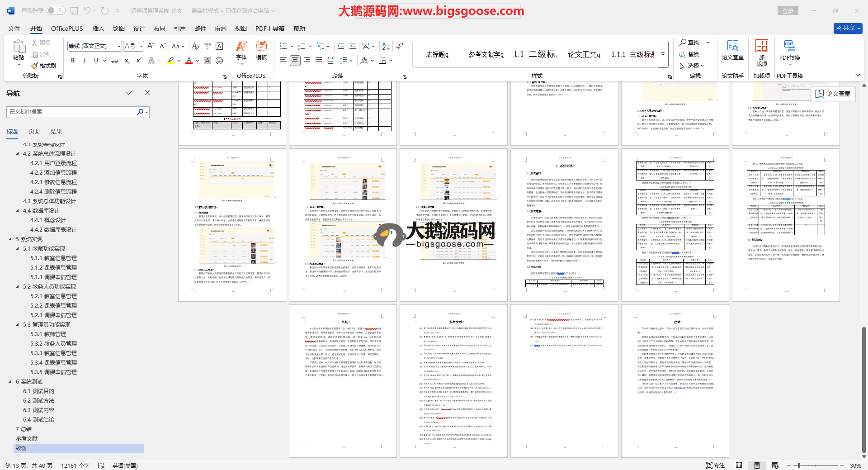Click the italic formatting icon

(84, 61)
